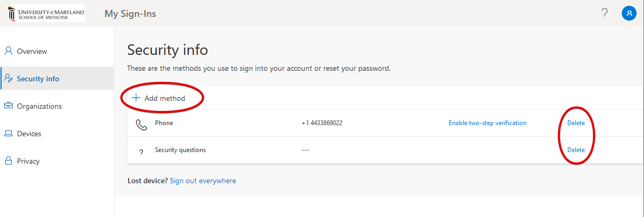Navigate to the Privacy section
The image size is (644, 217).
pyautogui.click(x=28, y=161)
